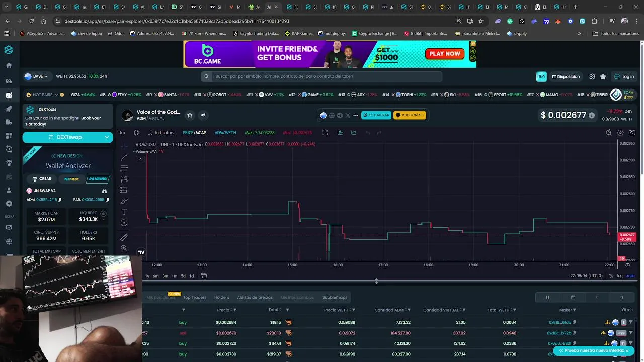This screenshot has height=362, width=644.
Task: Open the binoculars icon next to Uniswap V2
Action: (x=104, y=191)
